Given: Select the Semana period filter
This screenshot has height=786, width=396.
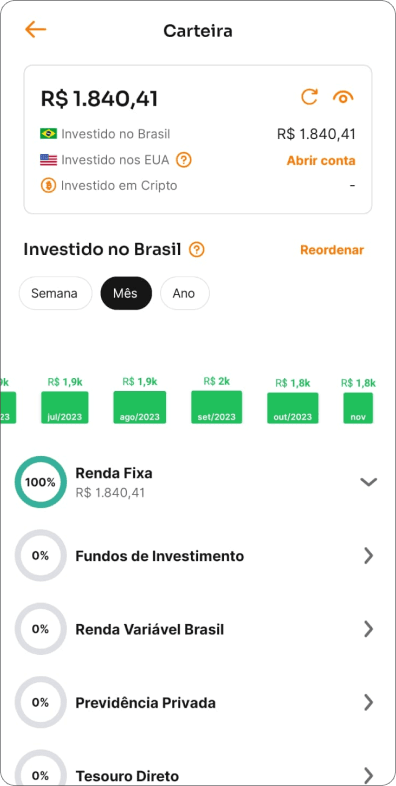Looking at the screenshot, I should coord(55,293).
